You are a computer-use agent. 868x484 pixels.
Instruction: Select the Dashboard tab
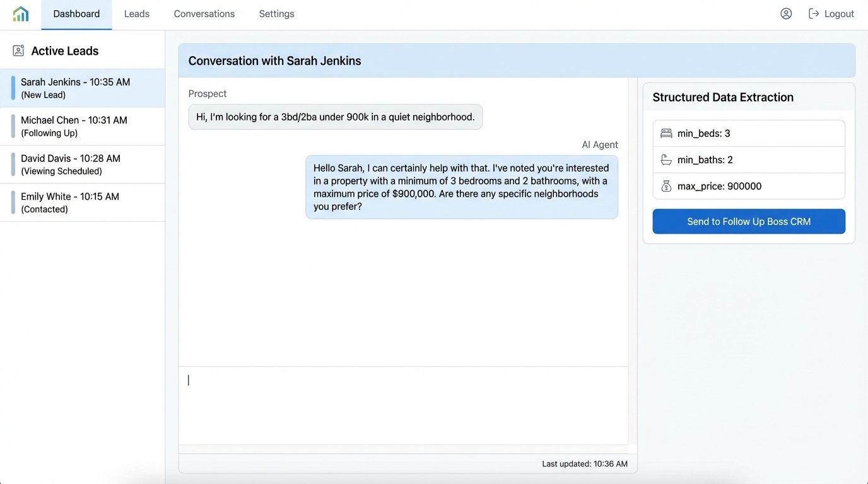point(76,13)
